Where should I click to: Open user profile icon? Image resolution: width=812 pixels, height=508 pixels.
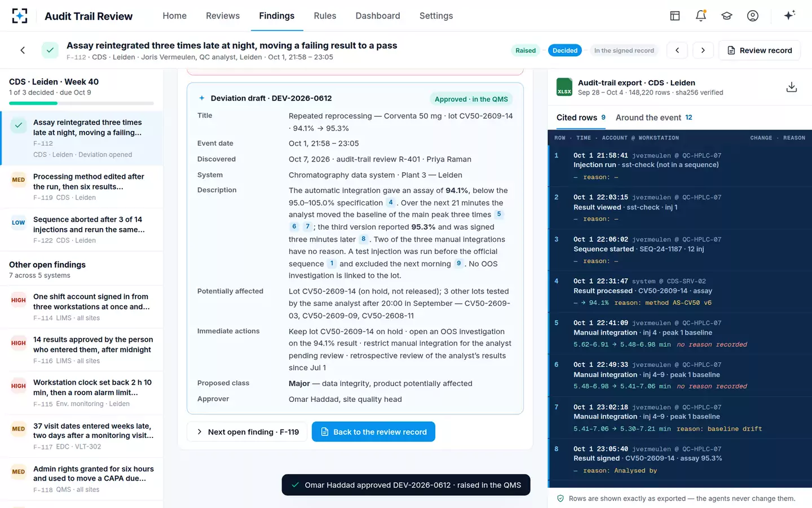coord(753,16)
